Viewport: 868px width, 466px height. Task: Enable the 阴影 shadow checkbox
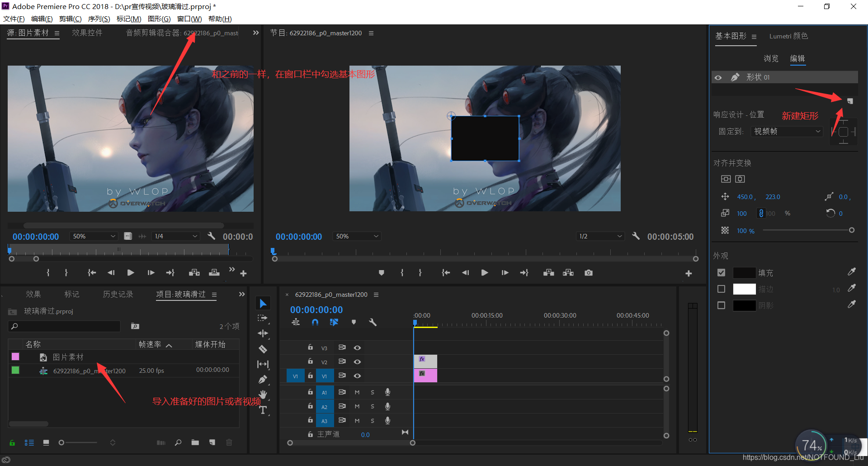coord(722,305)
